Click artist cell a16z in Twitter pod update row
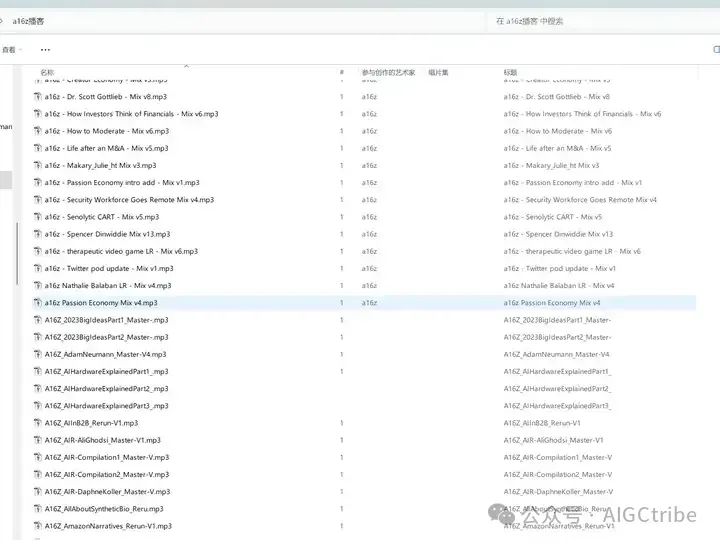The width and height of the screenshot is (720, 544). point(369,269)
